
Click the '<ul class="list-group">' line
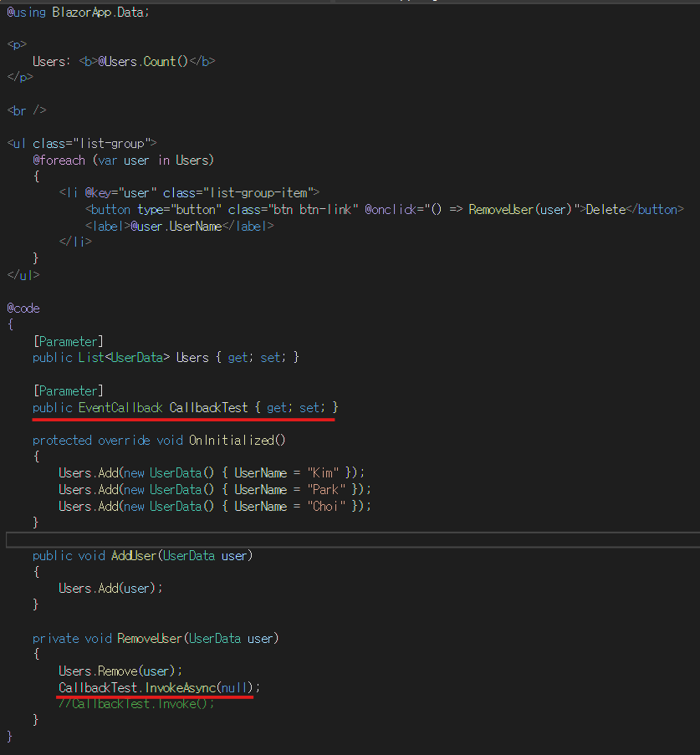pos(82,143)
